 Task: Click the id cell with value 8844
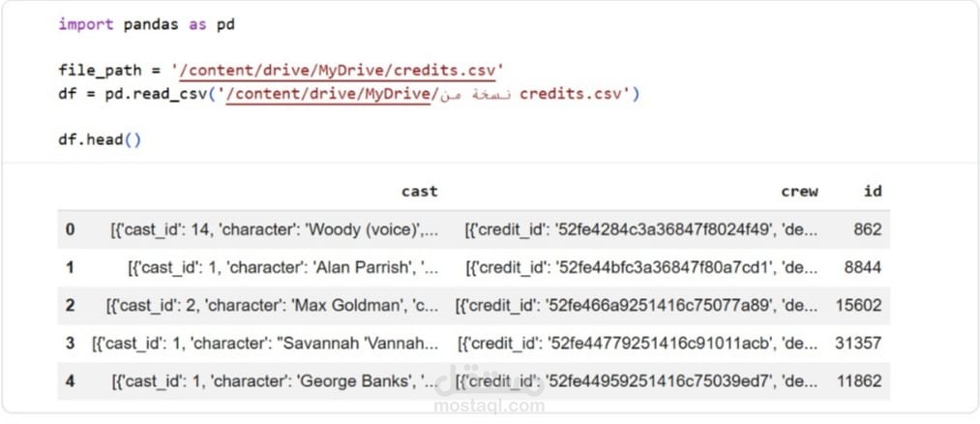click(x=863, y=267)
